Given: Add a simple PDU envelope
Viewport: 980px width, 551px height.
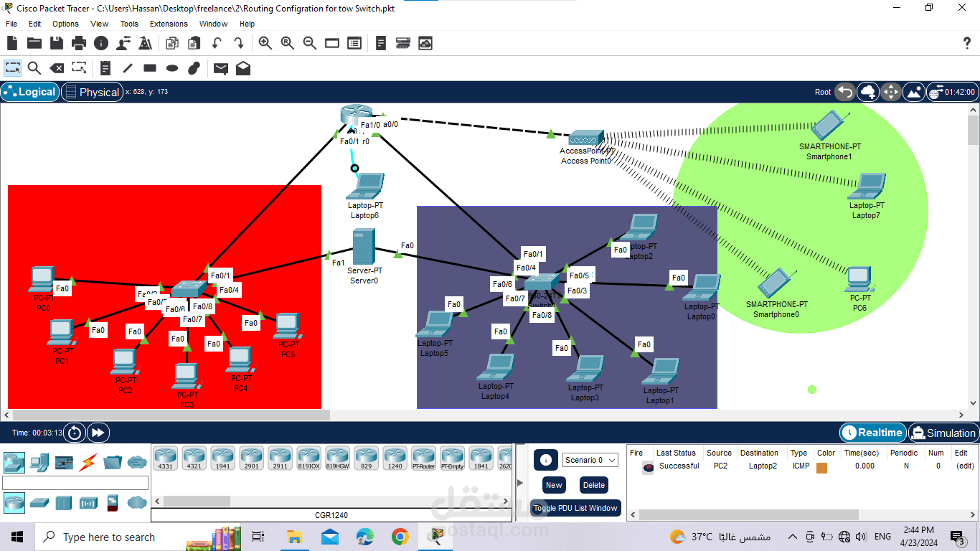Looking at the screenshot, I should pos(221,68).
